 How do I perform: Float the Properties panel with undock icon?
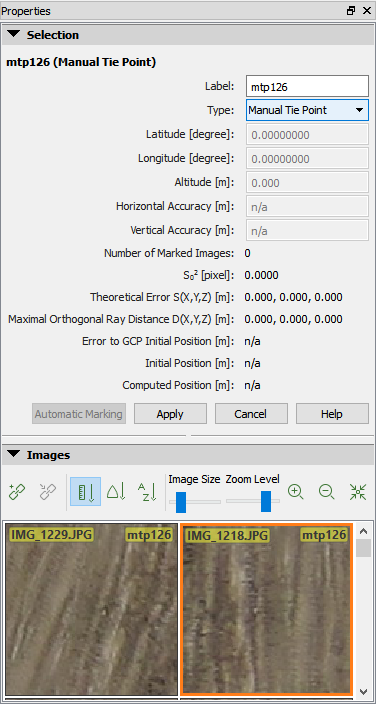tap(351, 11)
